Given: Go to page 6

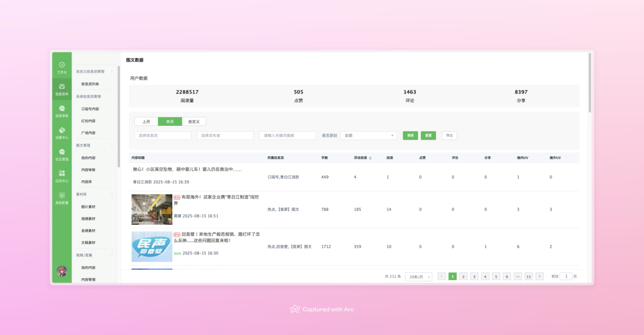Looking at the screenshot, I should (507, 277).
